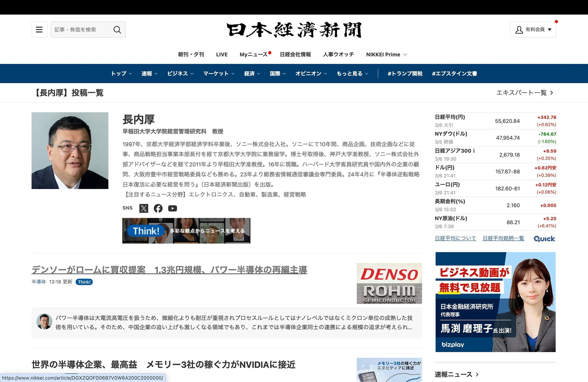Image resolution: width=588 pixels, height=382 pixels.
Task: Click the user account silhouette icon
Action: [x=519, y=30]
